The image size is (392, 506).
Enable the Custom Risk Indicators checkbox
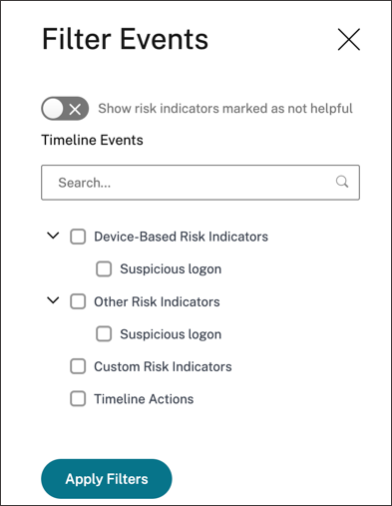[78, 366]
